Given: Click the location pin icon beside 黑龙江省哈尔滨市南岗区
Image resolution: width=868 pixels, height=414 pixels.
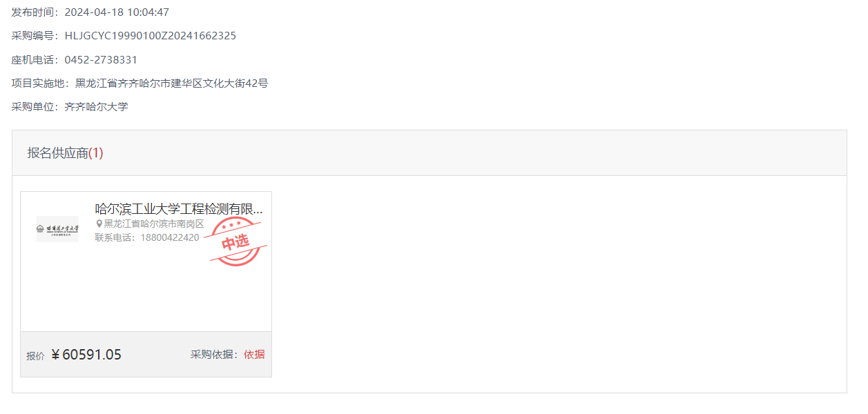Looking at the screenshot, I should coord(99,224).
